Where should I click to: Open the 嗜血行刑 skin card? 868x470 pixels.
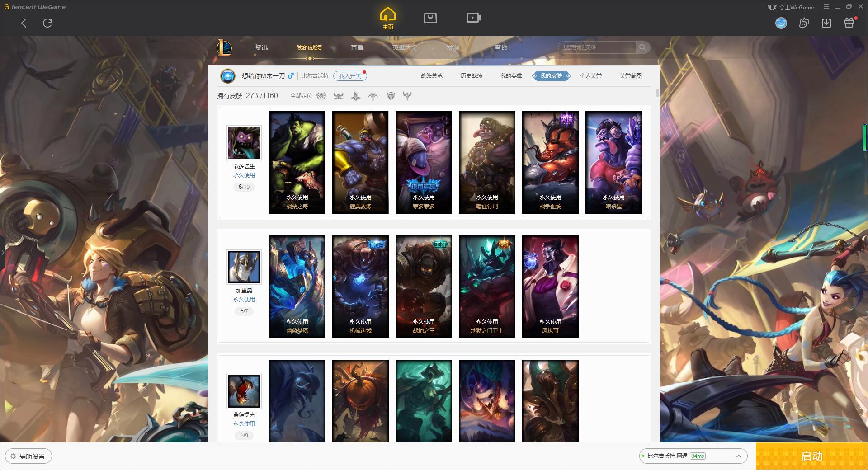(487, 162)
